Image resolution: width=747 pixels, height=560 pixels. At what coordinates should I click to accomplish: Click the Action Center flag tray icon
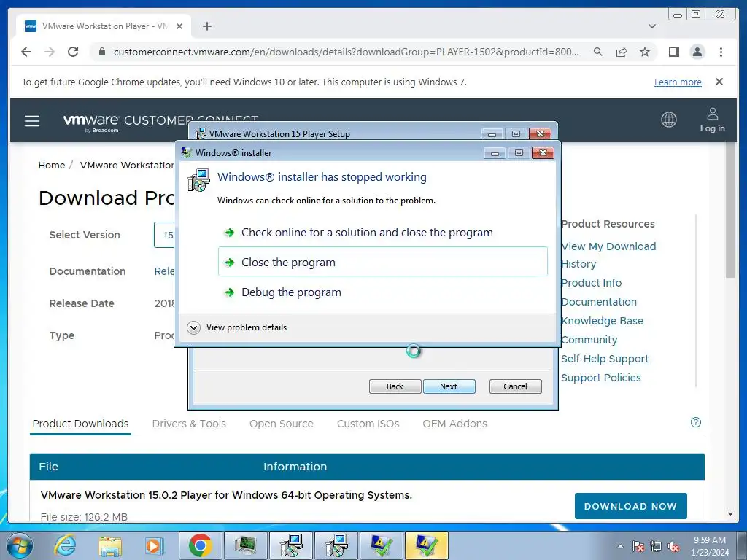click(x=638, y=547)
